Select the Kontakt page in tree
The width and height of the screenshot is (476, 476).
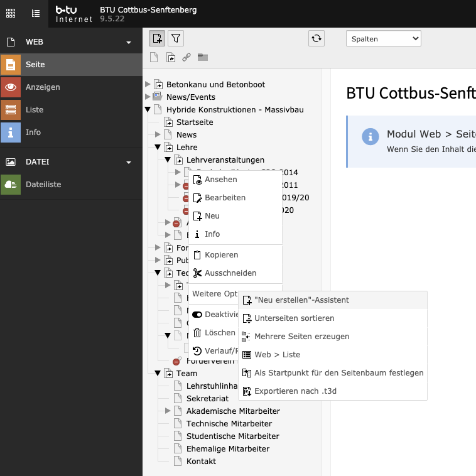point(201,462)
